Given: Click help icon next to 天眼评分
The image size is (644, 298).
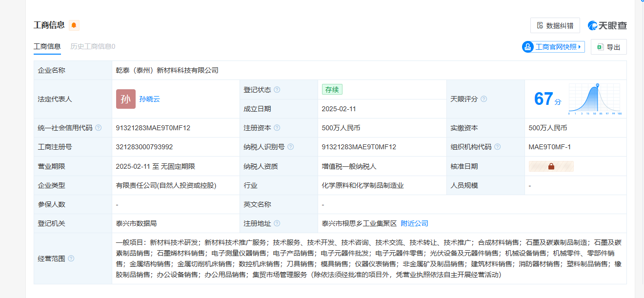Looking at the screenshot, I should (x=483, y=99).
